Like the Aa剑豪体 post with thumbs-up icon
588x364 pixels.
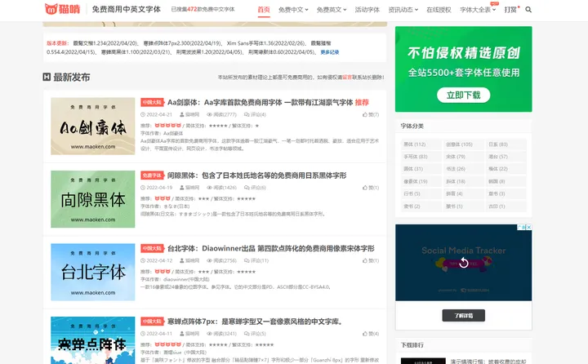[365, 115]
